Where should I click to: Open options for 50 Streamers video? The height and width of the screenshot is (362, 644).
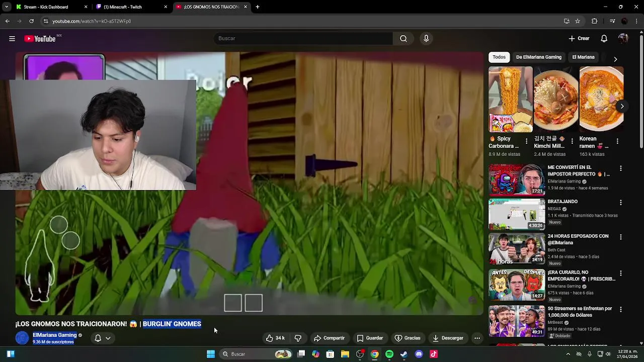[621, 310]
